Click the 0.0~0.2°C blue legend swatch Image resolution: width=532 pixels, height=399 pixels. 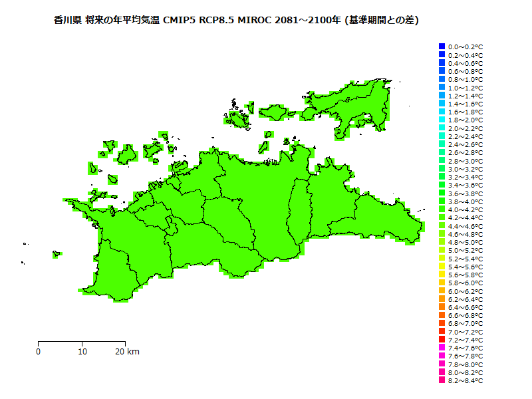click(x=442, y=47)
